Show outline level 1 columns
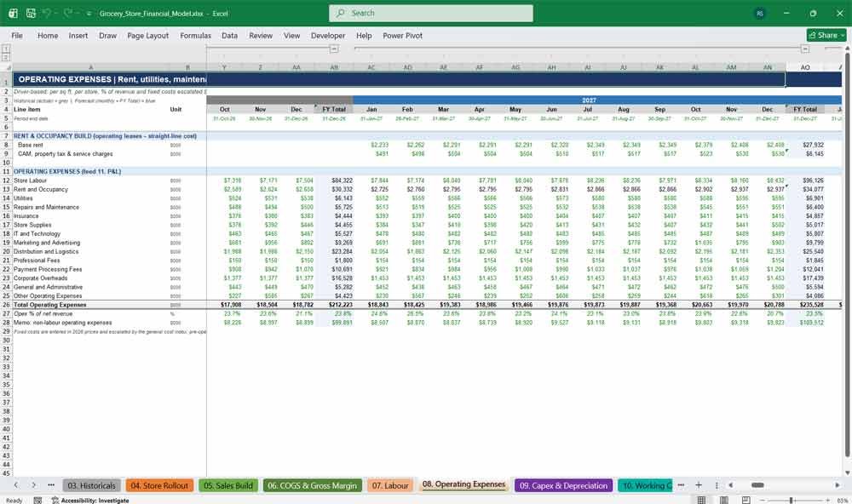The width and height of the screenshot is (852, 504). (x=6, y=49)
